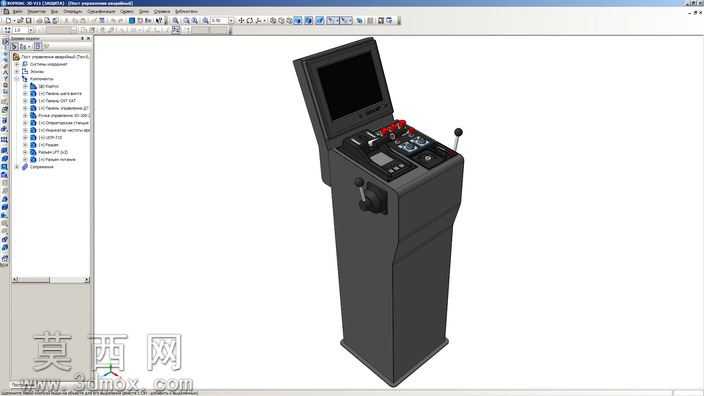The height and width of the screenshot is (396, 704).
Task: Open the Спецификация menu
Action: click(101, 11)
